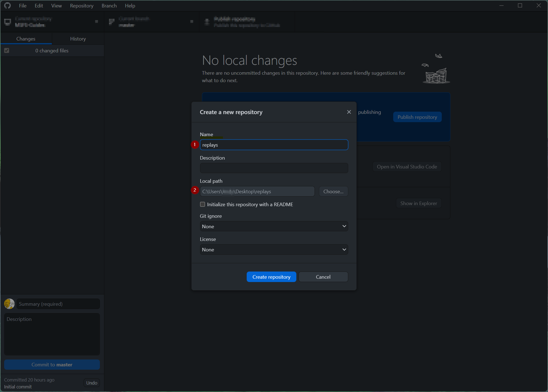The width and height of the screenshot is (548, 392).
Task: Click Show in Explorer button
Action: click(419, 203)
